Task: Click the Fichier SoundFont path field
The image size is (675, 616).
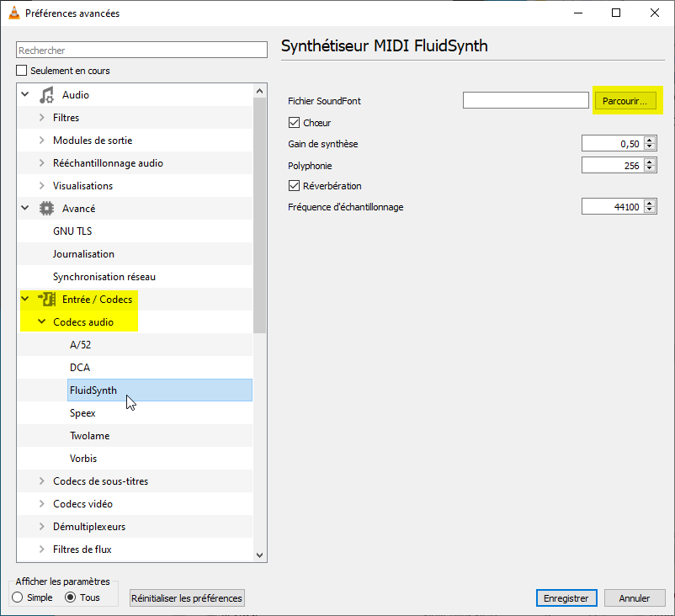Action: 526,100
